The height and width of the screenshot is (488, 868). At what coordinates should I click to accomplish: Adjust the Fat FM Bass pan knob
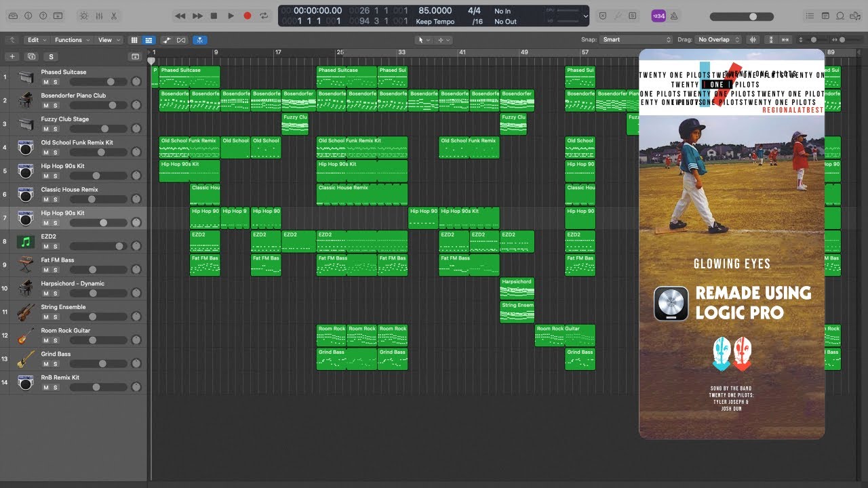coord(136,270)
